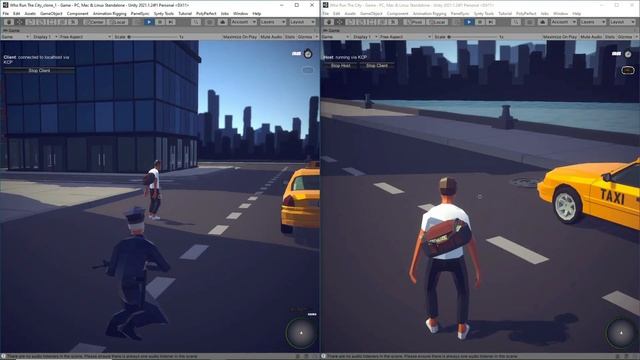Viewport: 640px width, 360px height.
Task: Click Play button in left Unity window
Action: [x=149, y=22]
